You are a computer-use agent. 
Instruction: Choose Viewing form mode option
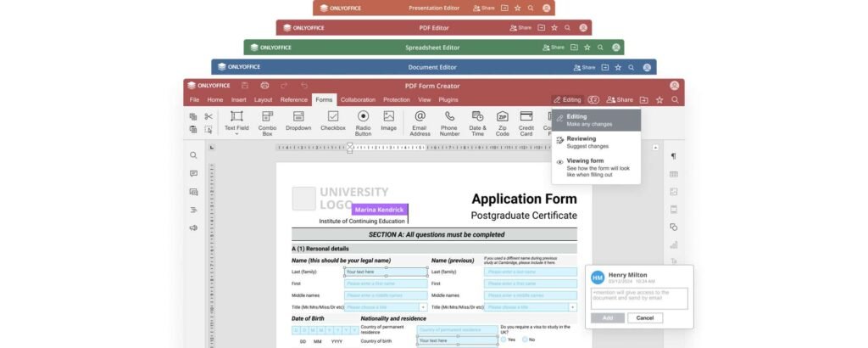click(x=596, y=167)
